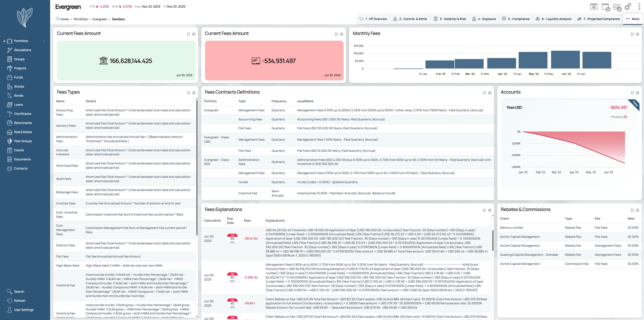Click the Jun '25 bar in Monthly Fees
Screen dimensions: 644x320
click(x=565, y=60)
